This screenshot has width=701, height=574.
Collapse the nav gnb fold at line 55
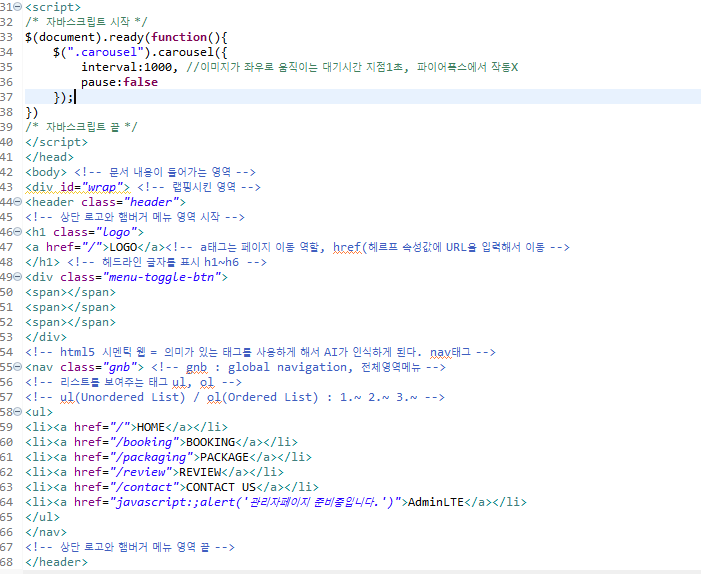click(17, 367)
